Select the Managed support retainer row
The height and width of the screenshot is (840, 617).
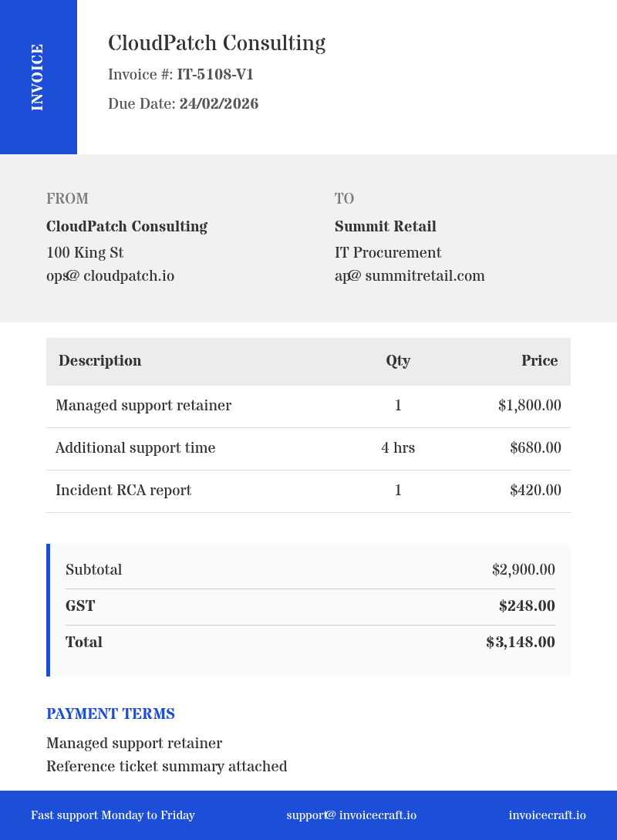308,406
